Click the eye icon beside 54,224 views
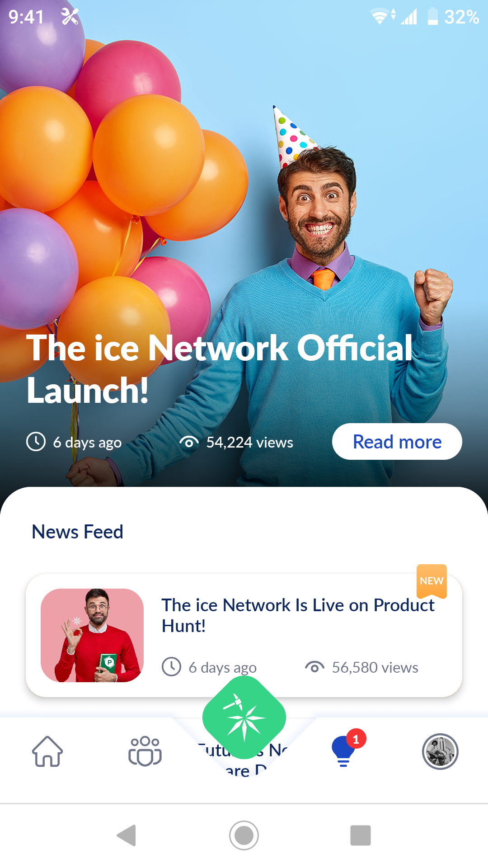488x868 pixels. 189,442
